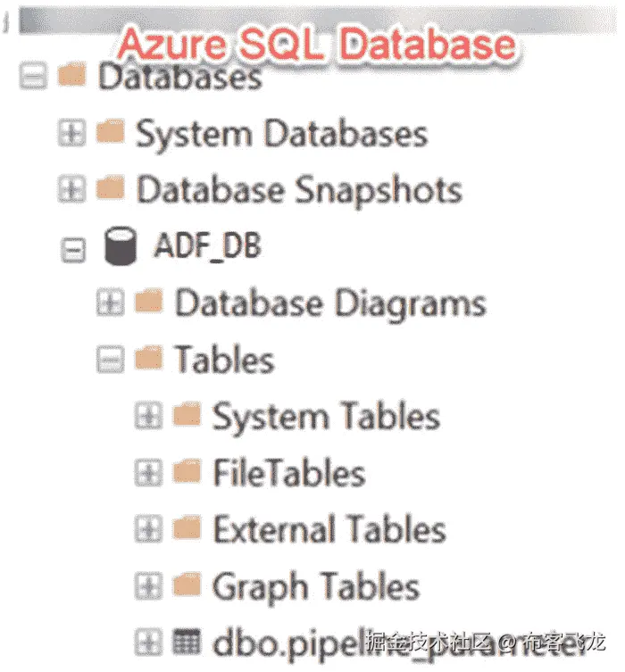Click the Databases folder icon
The height and width of the screenshot is (672, 625).
point(71,77)
